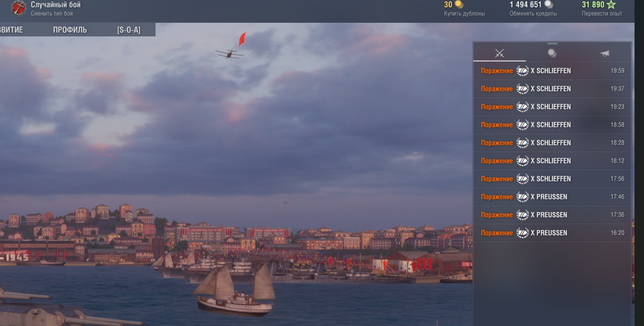Select the 'Случайный бой' battle mode title
Image resolution: width=644 pixels, height=326 pixels.
[x=56, y=5]
